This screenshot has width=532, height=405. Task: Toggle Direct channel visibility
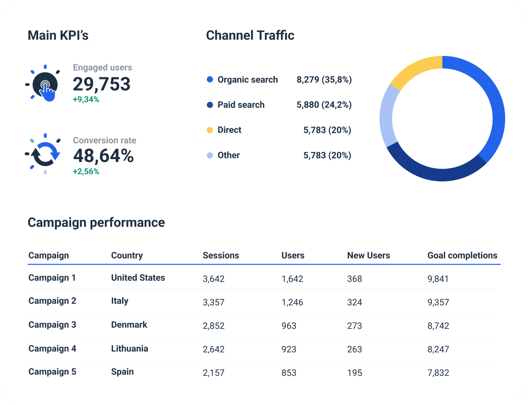pos(229,130)
